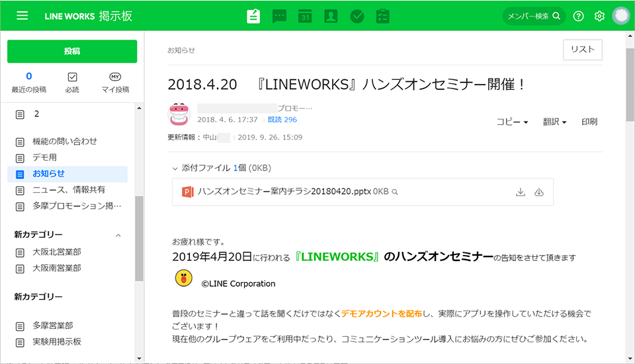Click the リスト list button
This screenshot has width=635, height=364.
coord(582,50)
